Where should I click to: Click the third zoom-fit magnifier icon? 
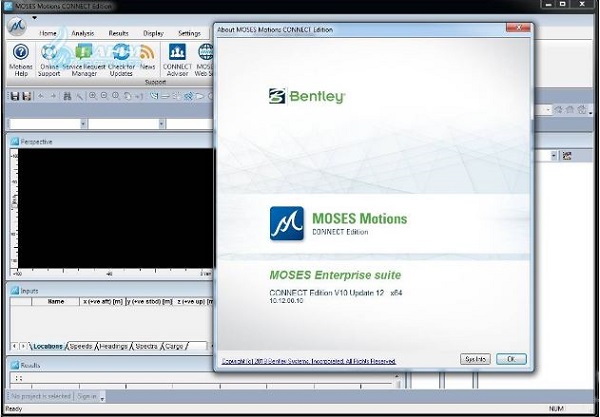116,96
